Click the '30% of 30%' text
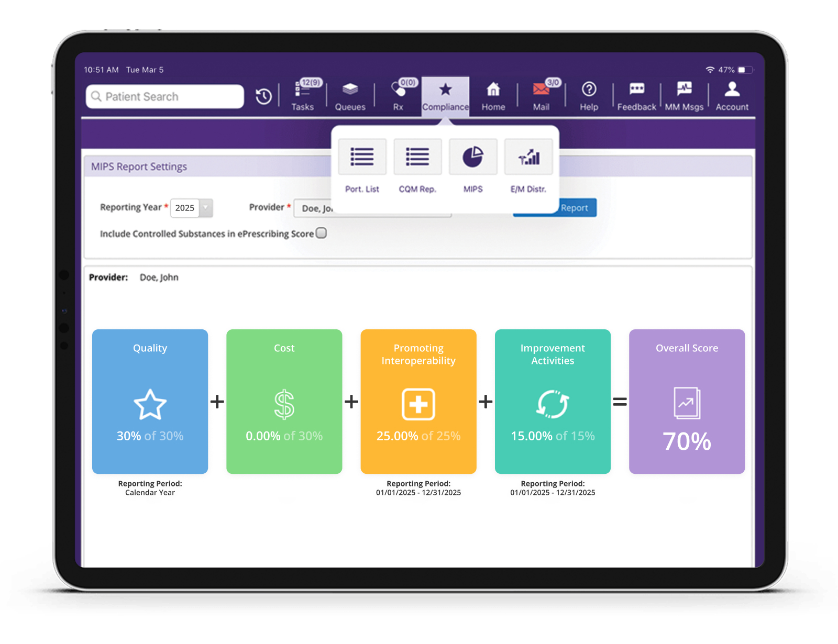Viewport: 838px width, 644px height. pos(150,436)
